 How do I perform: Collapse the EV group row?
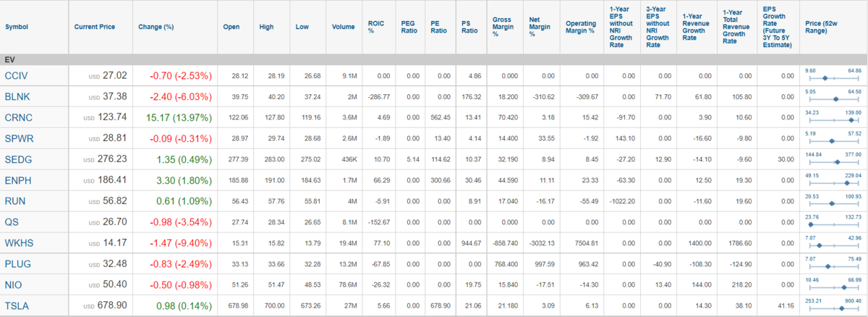pyautogui.click(x=434, y=59)
